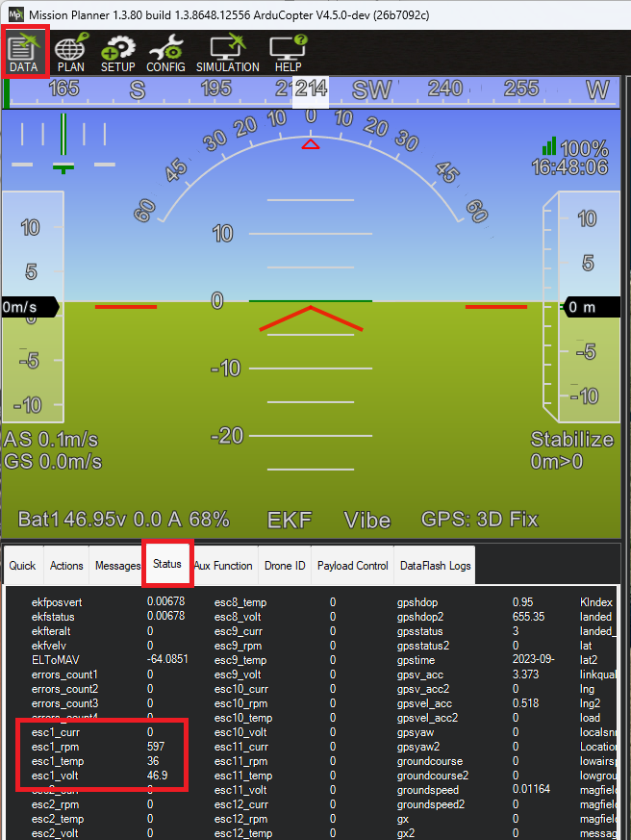Click the EKF status label

[290, 520]
